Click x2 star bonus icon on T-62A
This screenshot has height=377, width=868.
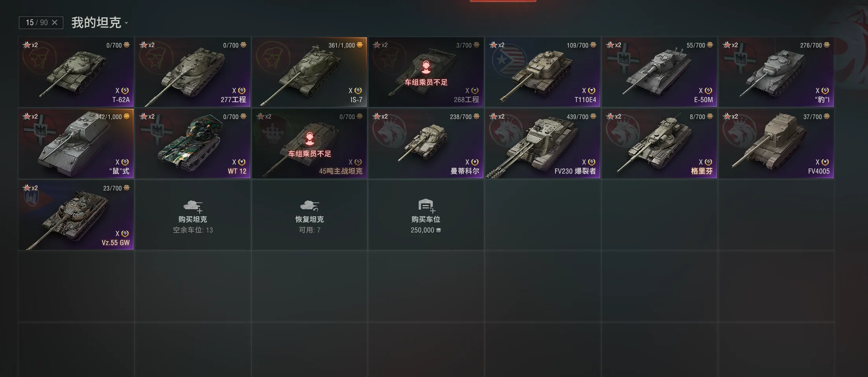(30, 45)
